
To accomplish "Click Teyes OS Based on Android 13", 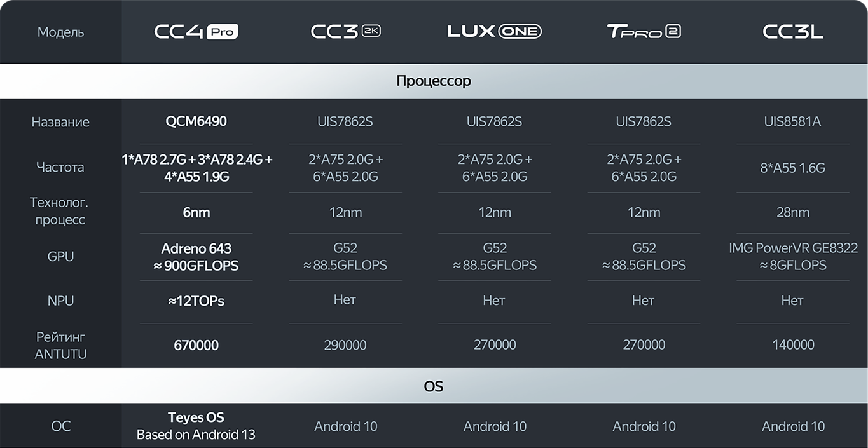I will 196,426.
